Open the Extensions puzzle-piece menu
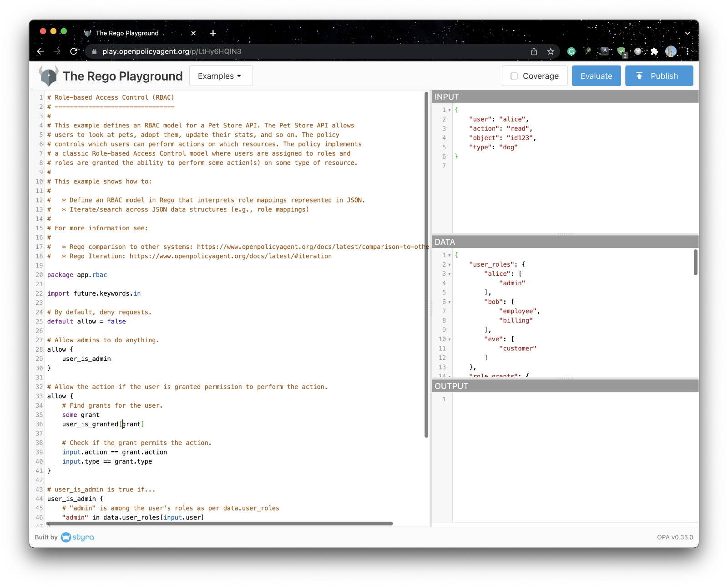 coord(654,51)
